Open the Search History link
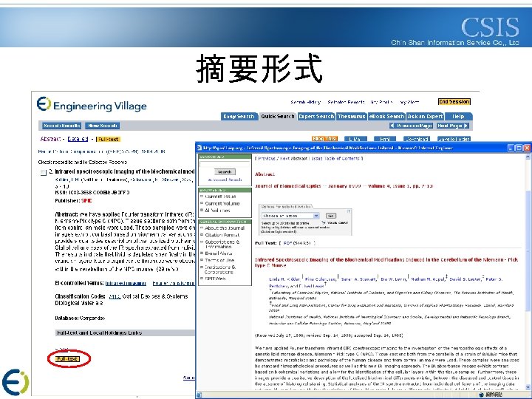This screenshot has width=532, height=399. click(305, 102)
